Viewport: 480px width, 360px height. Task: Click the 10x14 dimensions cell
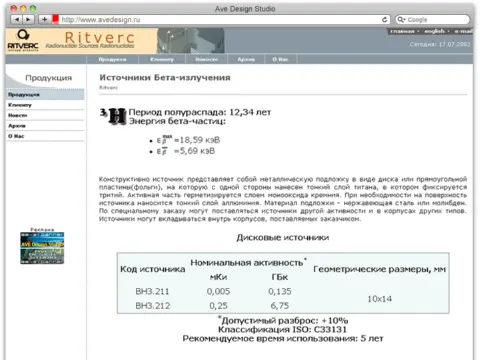379,299
